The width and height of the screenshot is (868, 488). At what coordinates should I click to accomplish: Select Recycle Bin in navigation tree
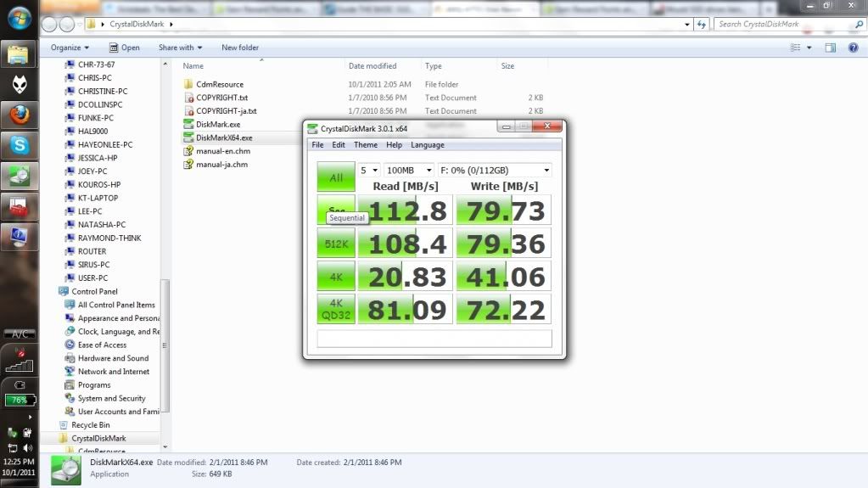(90, 425)
